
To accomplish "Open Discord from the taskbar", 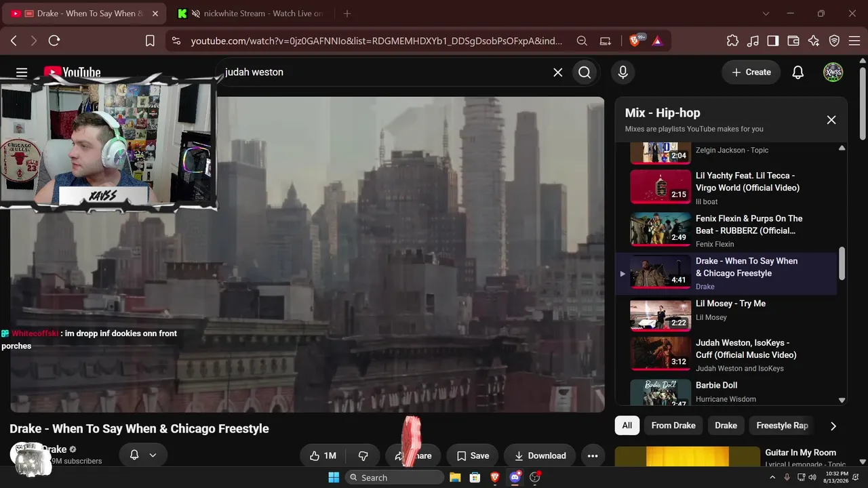I will click(515, 478).
